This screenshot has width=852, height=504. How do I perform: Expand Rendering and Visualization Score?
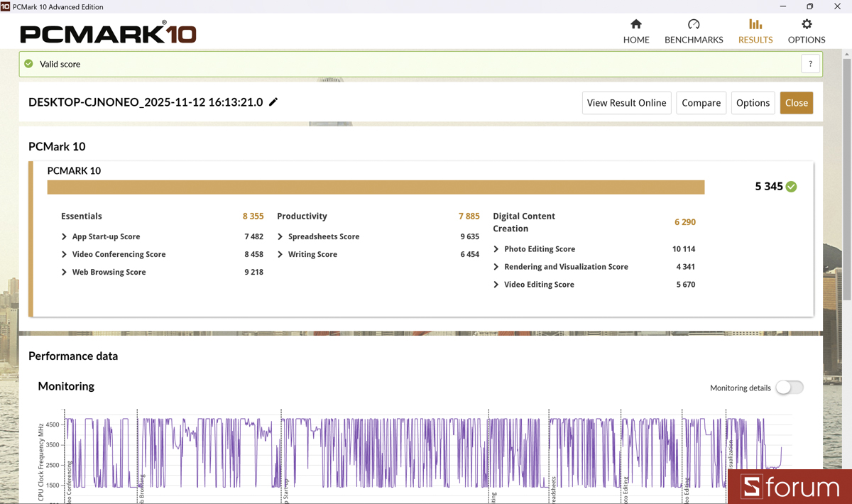click(x=496, y=267)
